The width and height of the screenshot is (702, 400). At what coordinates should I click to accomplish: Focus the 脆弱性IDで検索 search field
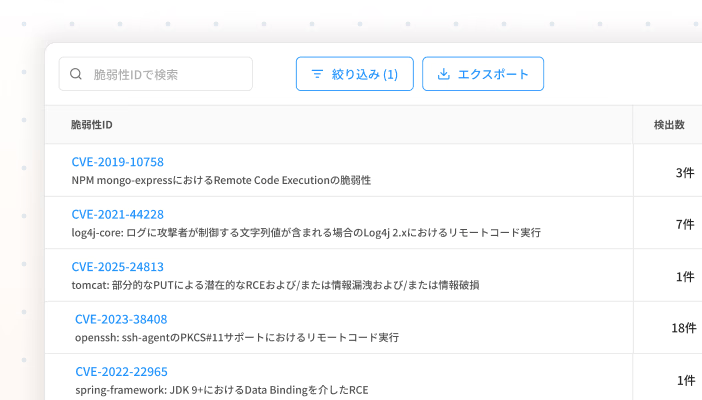point(165,74)
